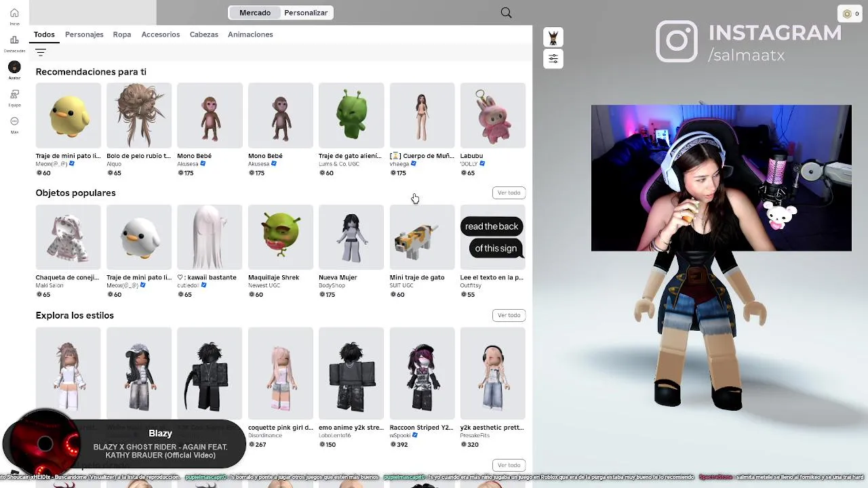Switch to the Mercado toggle

255,13
